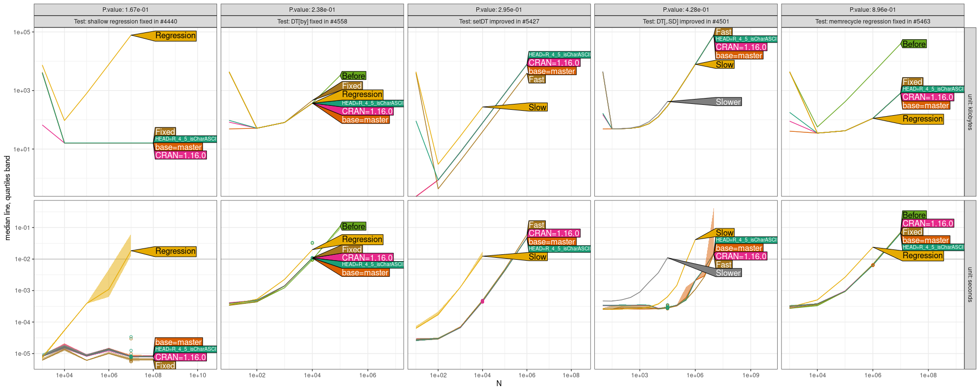The width and height of the screenshot is (980, 392).
Task: Click '1e+02' x-axis tick under setDT panel
Action: pyautogui.click(x=438, y=375)
